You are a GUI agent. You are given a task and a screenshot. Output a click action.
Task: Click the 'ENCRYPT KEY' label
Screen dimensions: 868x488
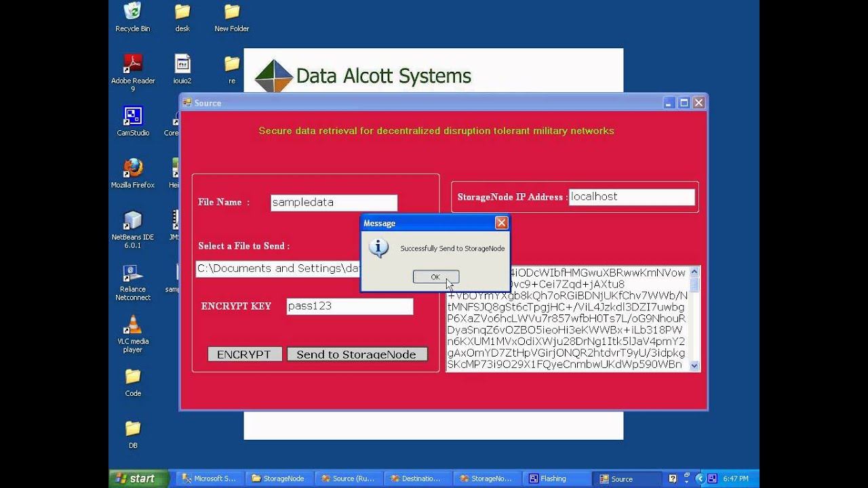click(x=236, y=306)
